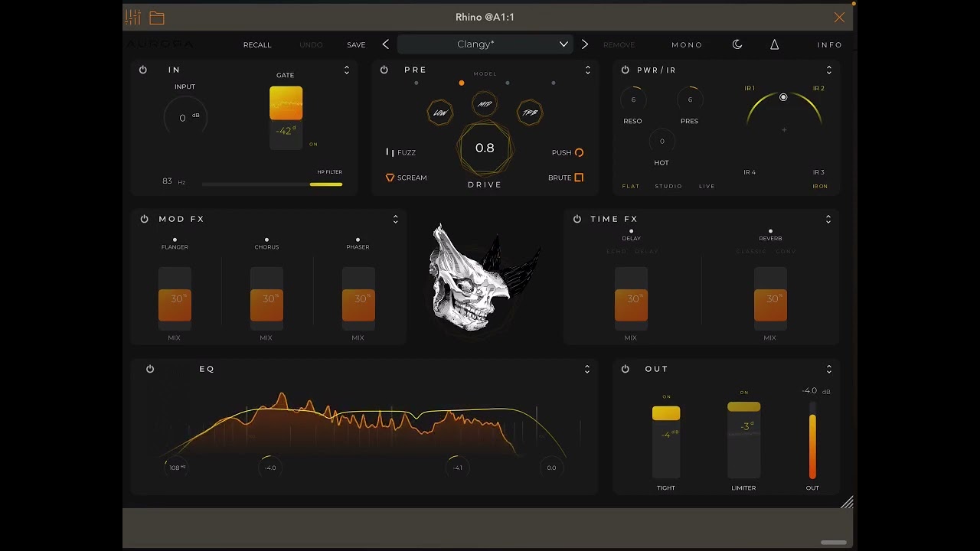Select the PHASER effect
The height and width of the screenshot is (551, 980).
tap(358, 244)
